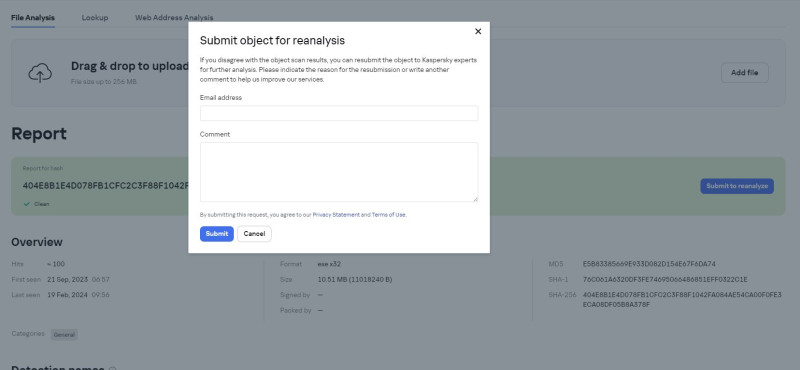Viewport: 800px width, 370px height.
Task: Cancel the reanalysis dialog
Action: 254,234
